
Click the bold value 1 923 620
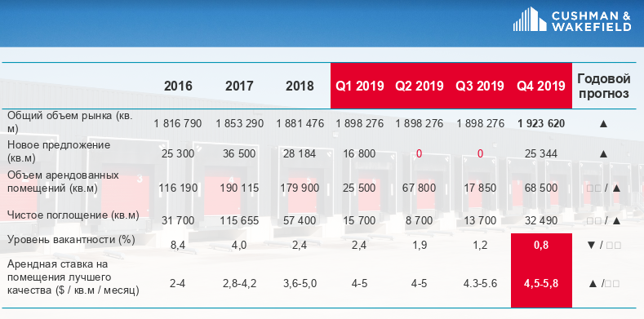point(541,123)
